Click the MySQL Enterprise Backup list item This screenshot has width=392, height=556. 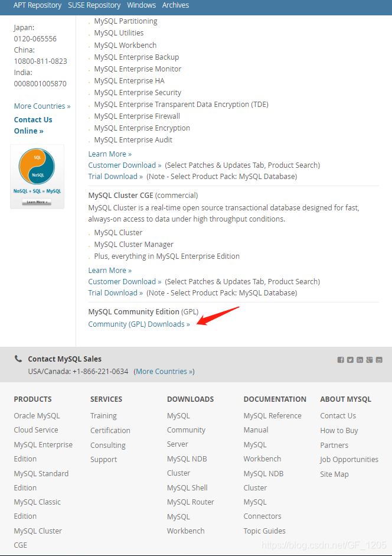(x=136, y=57)
